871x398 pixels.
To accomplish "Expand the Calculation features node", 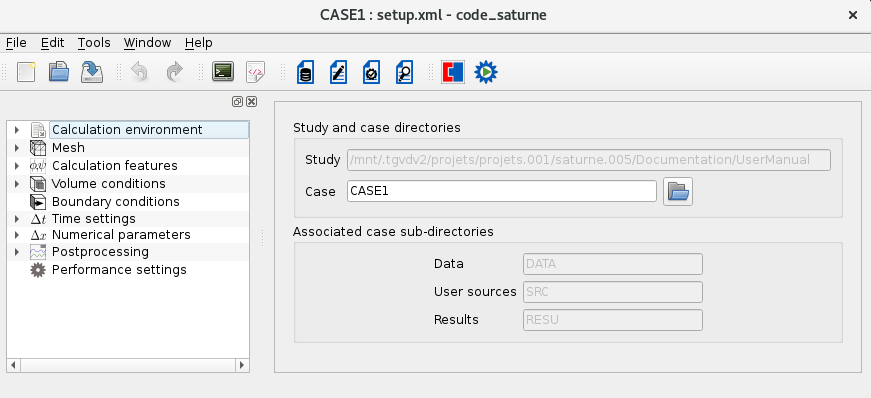I will 17,166.
